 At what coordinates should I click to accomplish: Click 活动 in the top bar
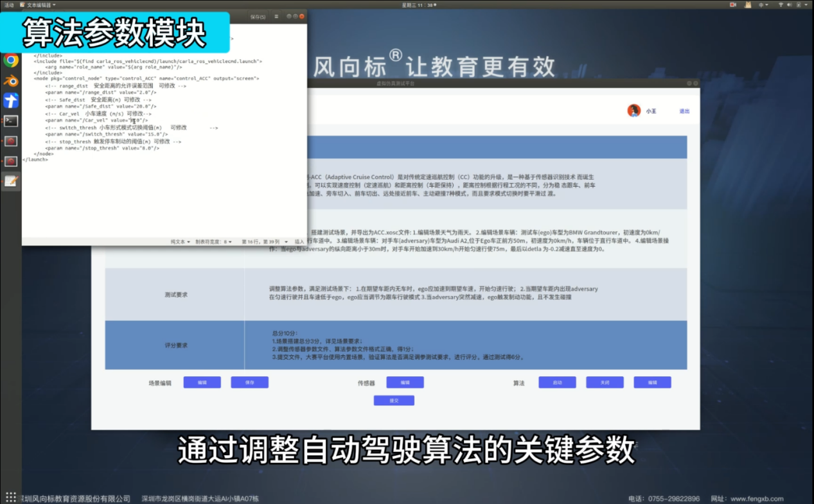[x=8, y=4]
